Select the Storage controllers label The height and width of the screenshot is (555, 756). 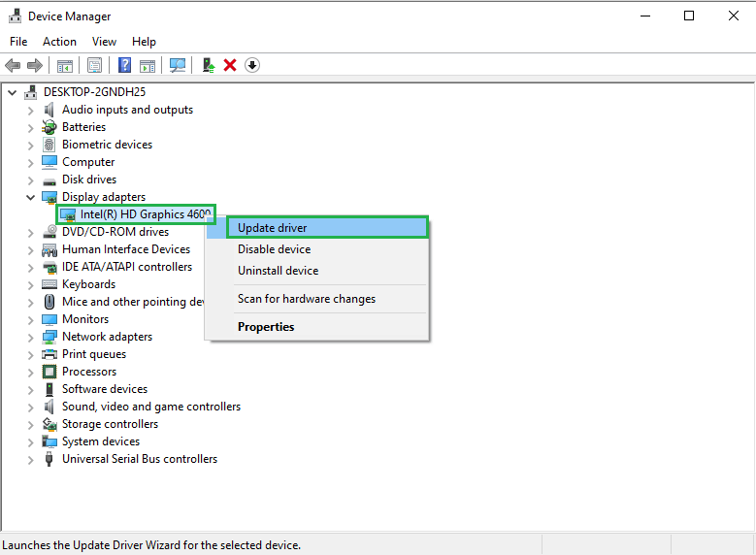point(110,424)
